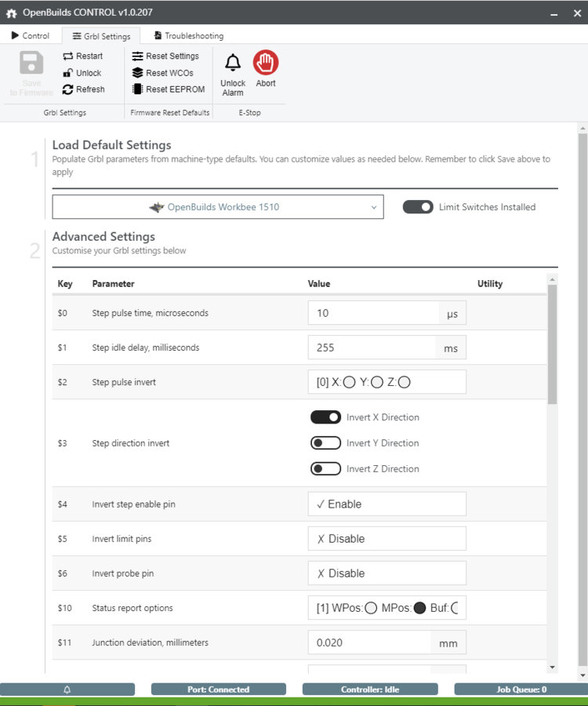The width and height of the screenshot is (588, 706).
Task: Toggle the Limit Switches Installed switch
Action: [418, 207]
